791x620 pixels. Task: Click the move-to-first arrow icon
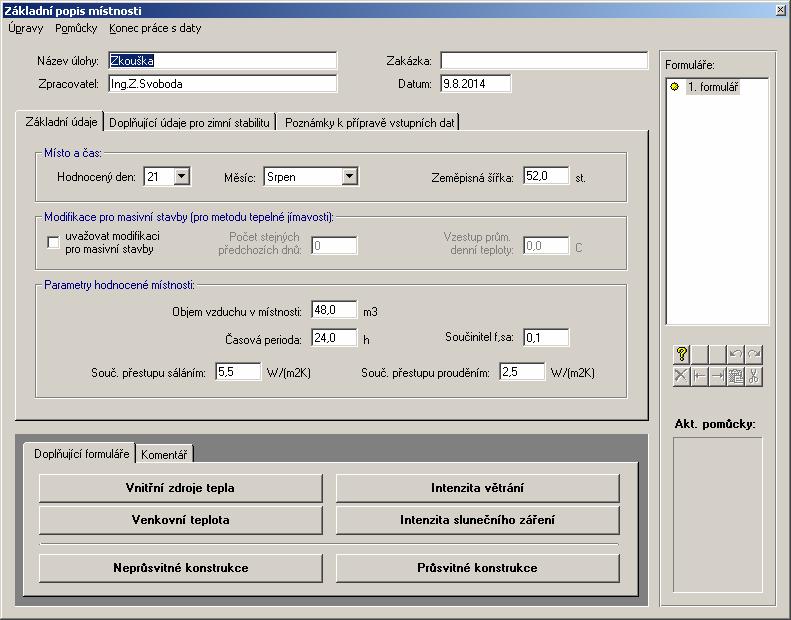click(x=700, y=376)
